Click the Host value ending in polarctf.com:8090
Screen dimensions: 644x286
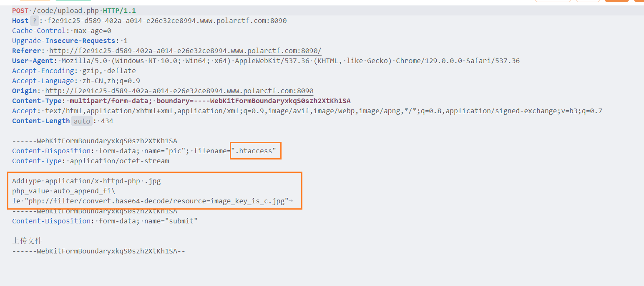click(168, 20)
